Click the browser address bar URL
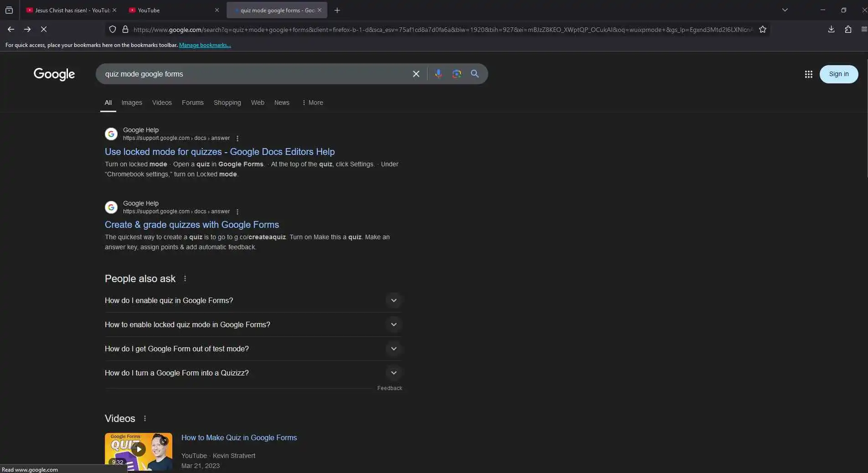The width and height of the screenshot is (868, 473). point(442,30)
